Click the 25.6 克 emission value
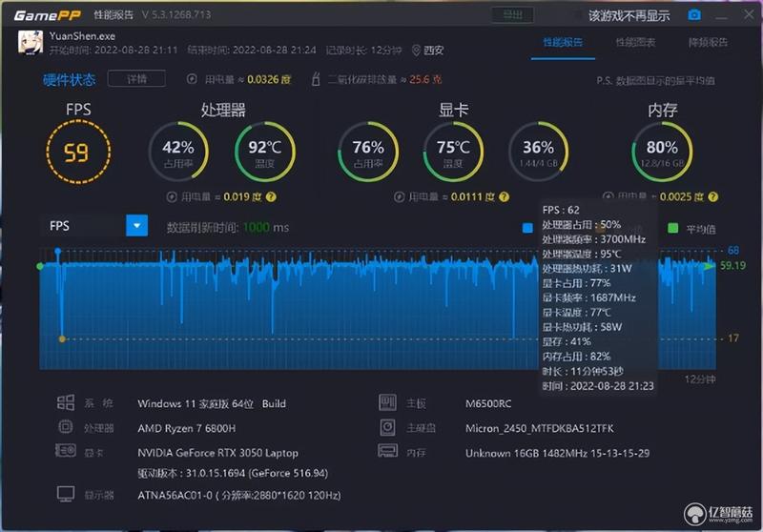The height and width of the screenshot is (532, 763). click(x=425, y=79)
